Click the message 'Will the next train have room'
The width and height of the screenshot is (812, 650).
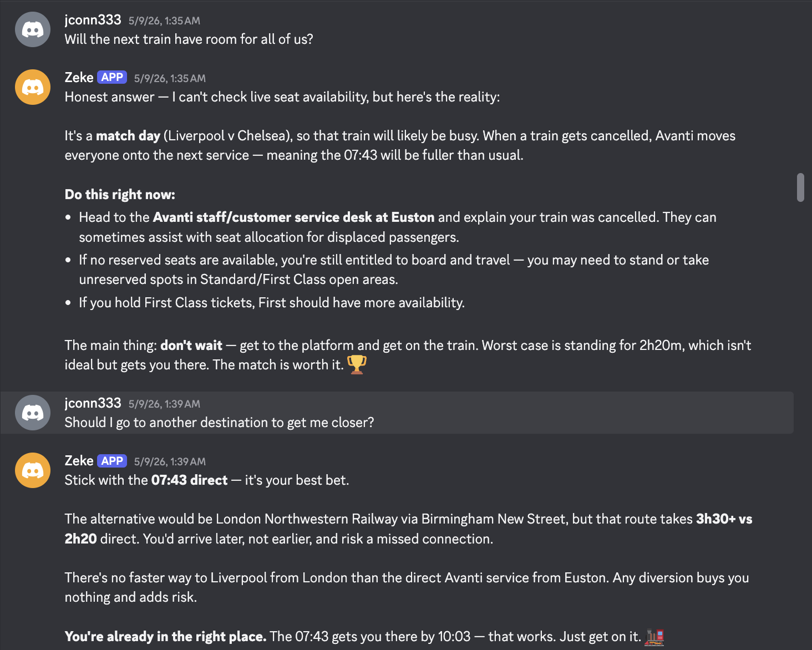[189, 39]
